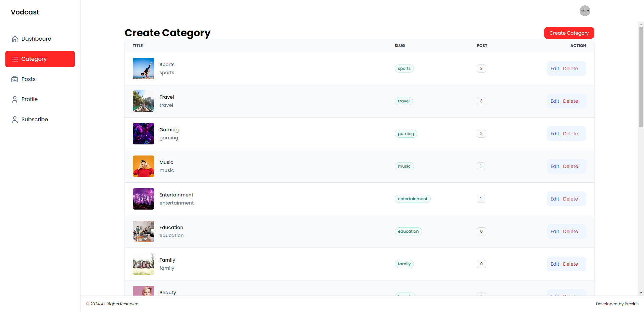Screen dimensions: 644x312
Task: Click the Profile person icon
Action: click(15, 99)
